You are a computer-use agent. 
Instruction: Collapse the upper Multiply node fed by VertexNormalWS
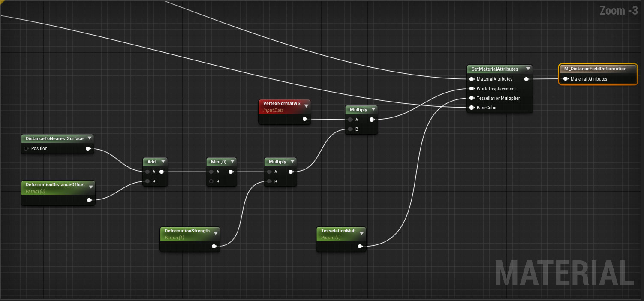pyautogui.click(x=373, y=110)
